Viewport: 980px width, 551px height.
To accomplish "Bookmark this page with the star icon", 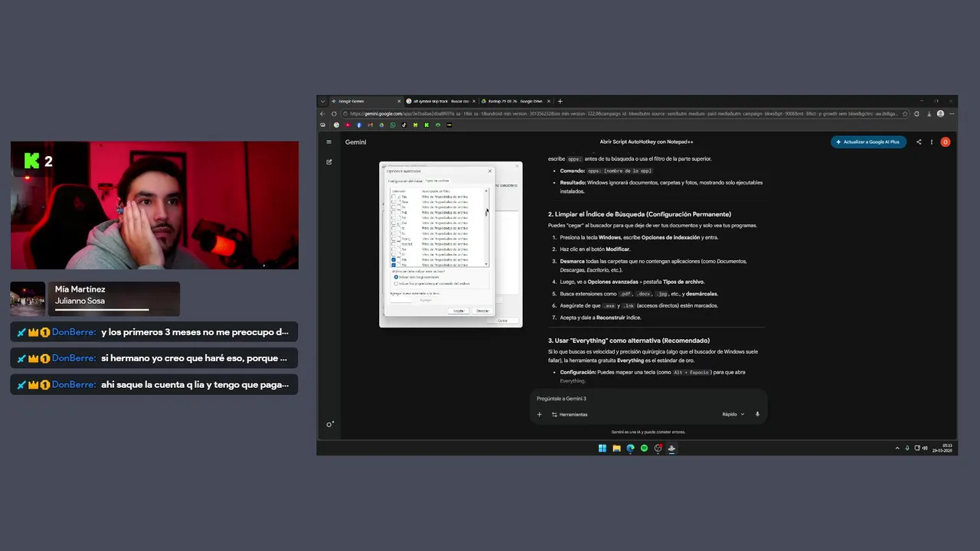I will pyautogui.click(x=906, y=113).
